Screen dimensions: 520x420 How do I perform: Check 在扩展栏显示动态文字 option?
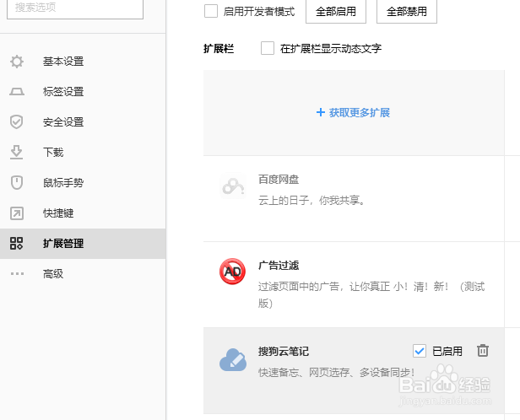(x=268, y=48)
